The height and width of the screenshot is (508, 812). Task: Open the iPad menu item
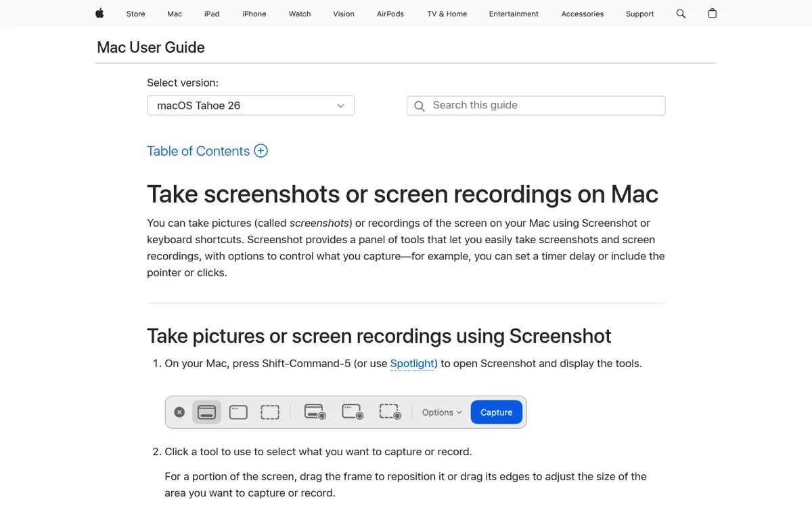click(x=212, y=14)
